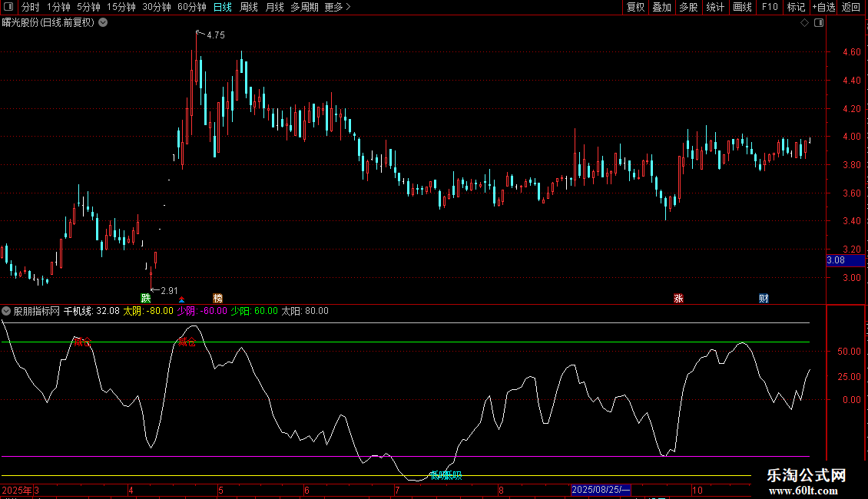The height and width of the screenshot is (499, 868).
Task: Expand the 更多 periods menu
Action: pos(337,8)
